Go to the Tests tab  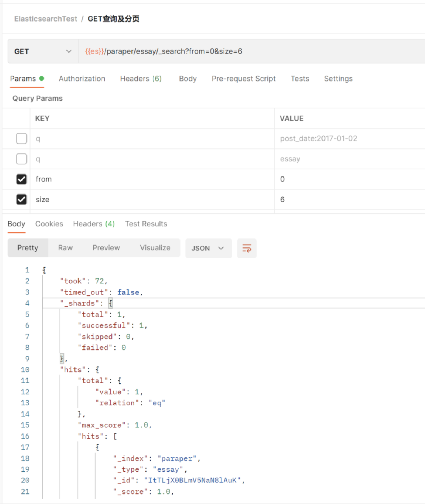(x=300, y=79)
